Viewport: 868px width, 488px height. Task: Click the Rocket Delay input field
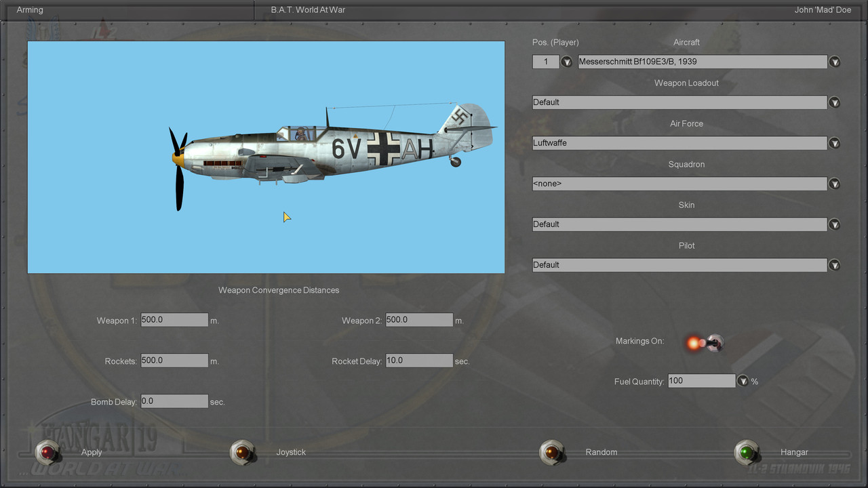(419, 361)
